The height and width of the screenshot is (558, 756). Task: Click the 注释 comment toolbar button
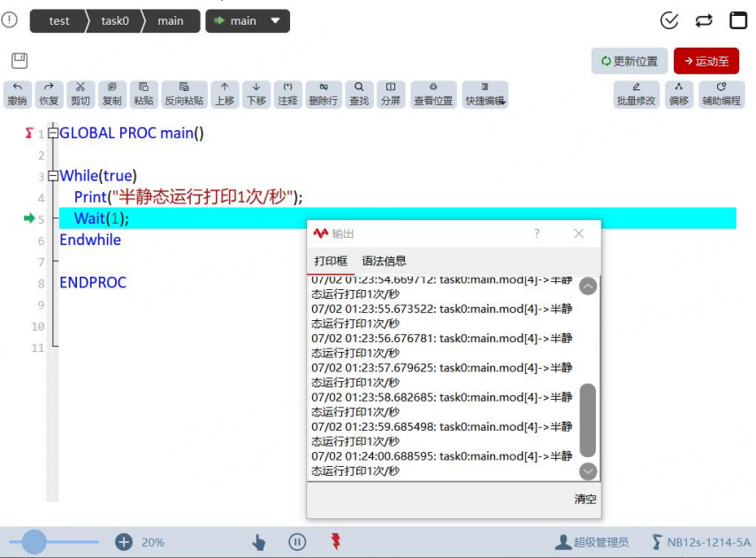pos(288,94)
